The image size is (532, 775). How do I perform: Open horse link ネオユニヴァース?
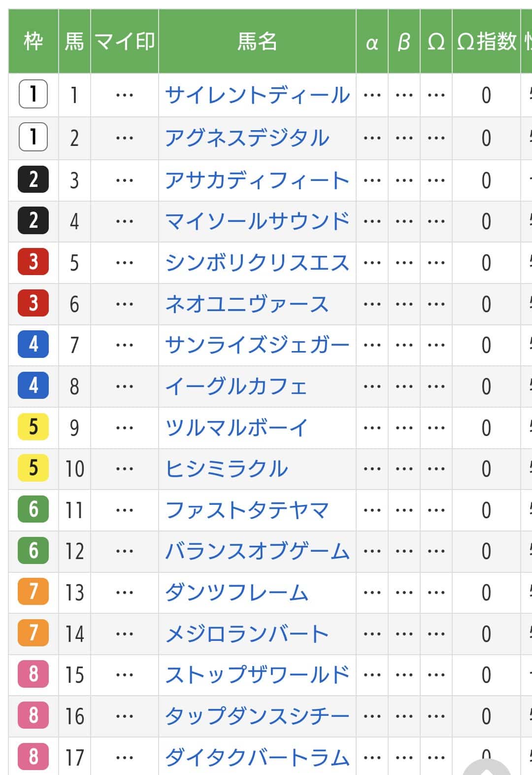pyautogui.click(x=247, y=304)
